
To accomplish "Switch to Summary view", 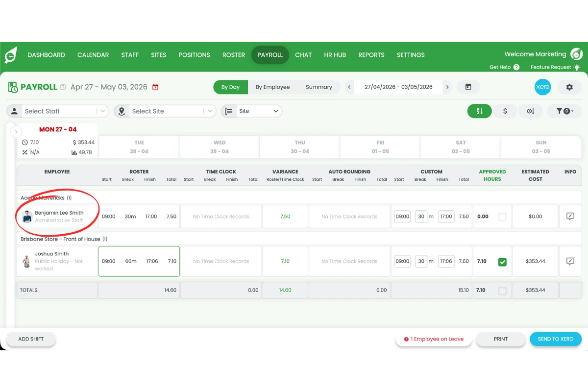I will click(319, 87).
